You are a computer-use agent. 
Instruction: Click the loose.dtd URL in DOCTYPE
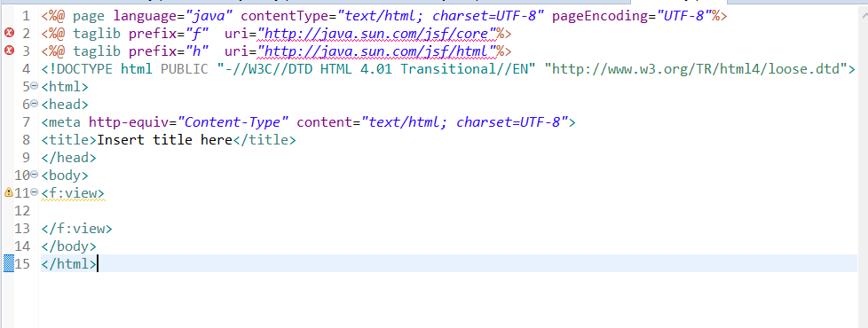click(697, 69)
